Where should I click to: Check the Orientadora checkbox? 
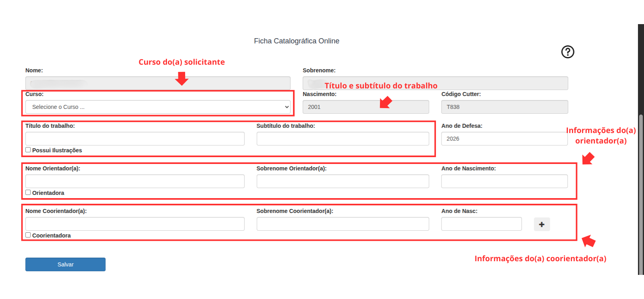pos(28,193)
